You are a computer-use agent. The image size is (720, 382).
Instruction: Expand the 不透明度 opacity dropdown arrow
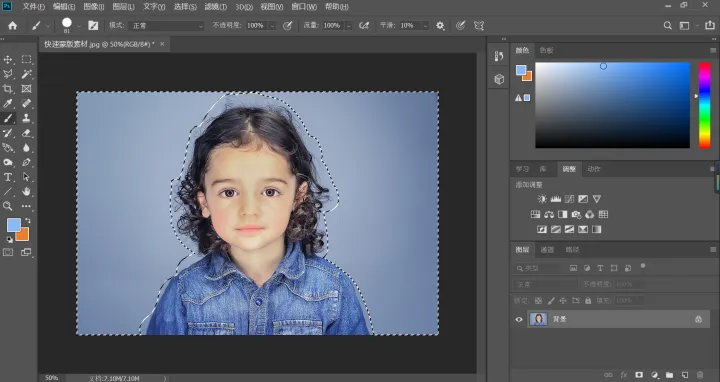(x=272, y=26)
